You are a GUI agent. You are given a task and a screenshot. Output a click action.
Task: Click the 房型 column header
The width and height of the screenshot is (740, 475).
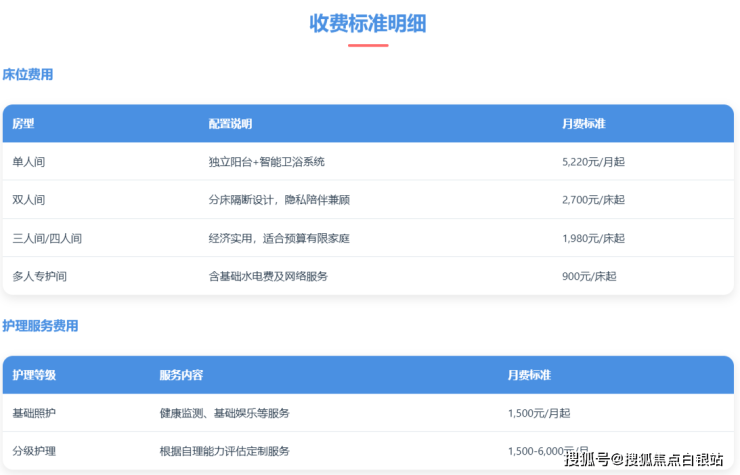[24, 124]
